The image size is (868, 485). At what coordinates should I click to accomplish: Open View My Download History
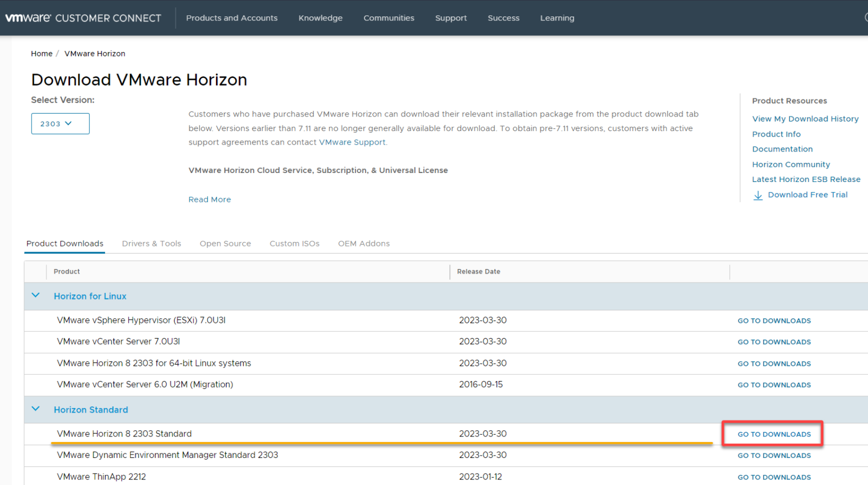(x=805, y=119)
